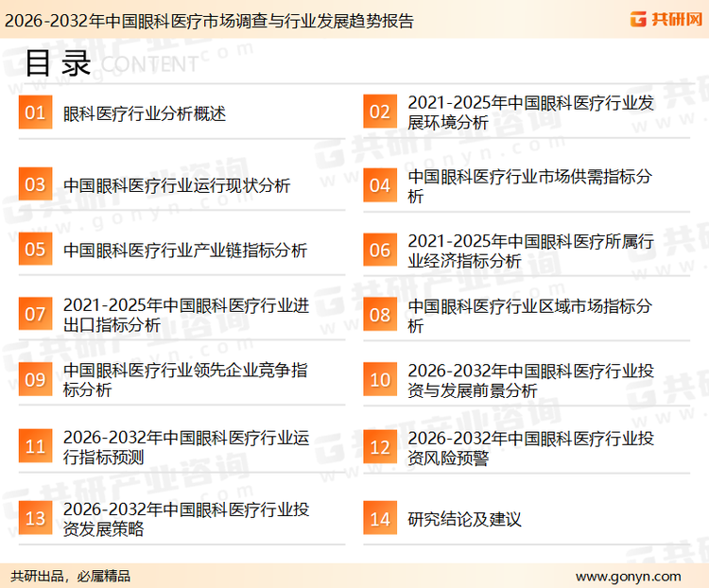This screenshot has width=709, height=588.
Task: Click the 08 chapter number badge
Action: (x=379, y=316)
